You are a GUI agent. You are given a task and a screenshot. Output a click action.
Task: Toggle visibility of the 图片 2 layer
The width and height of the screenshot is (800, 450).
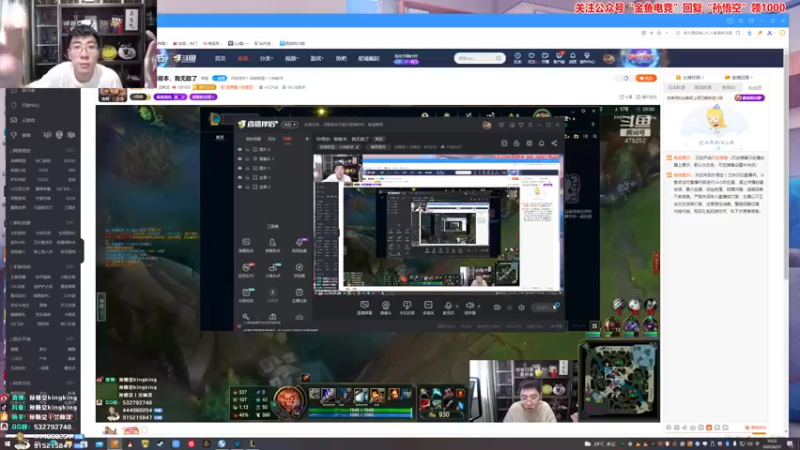(240, 149)
